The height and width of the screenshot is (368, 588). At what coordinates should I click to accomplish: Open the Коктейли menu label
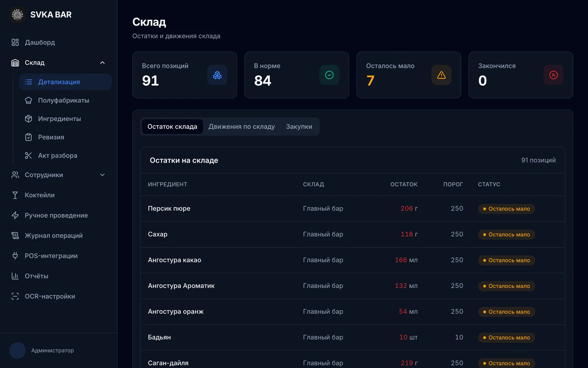coord(40,195)
